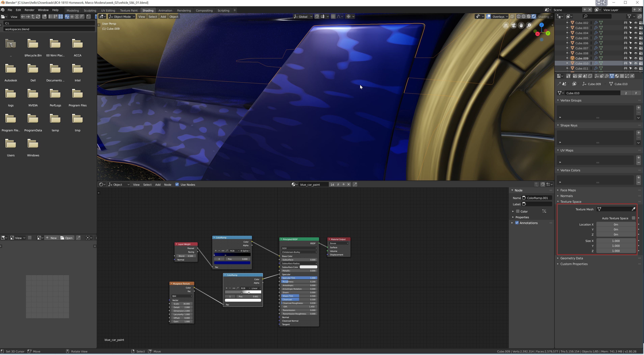
Task: Uncheck the Use Nodes checkbox
Action: pos(177,185)
